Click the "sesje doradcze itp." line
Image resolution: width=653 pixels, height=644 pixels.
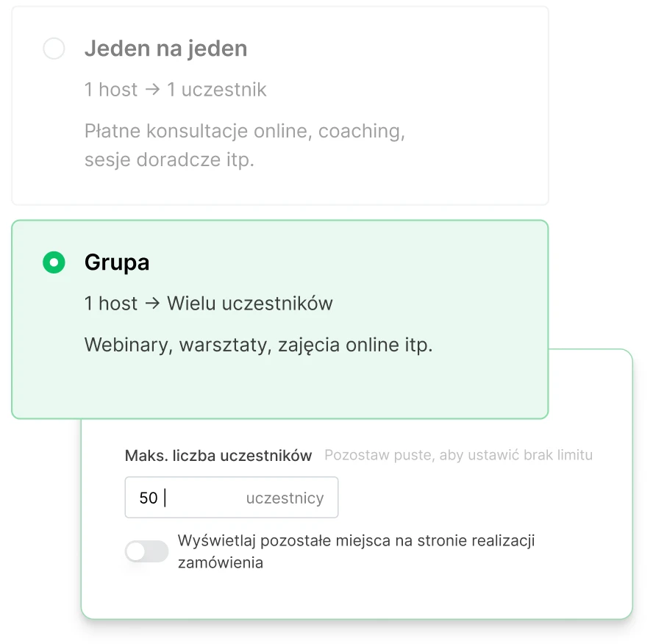[x=169, y=160]
